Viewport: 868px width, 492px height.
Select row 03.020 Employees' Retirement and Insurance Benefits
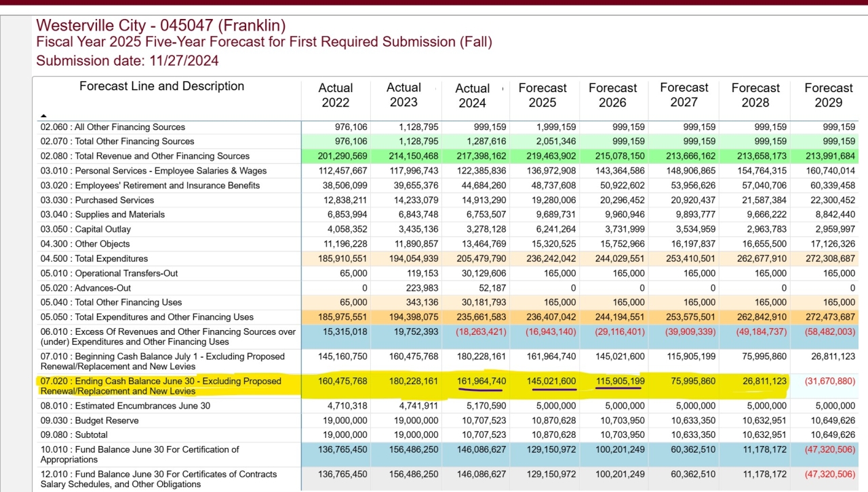(x=150, y=185)
